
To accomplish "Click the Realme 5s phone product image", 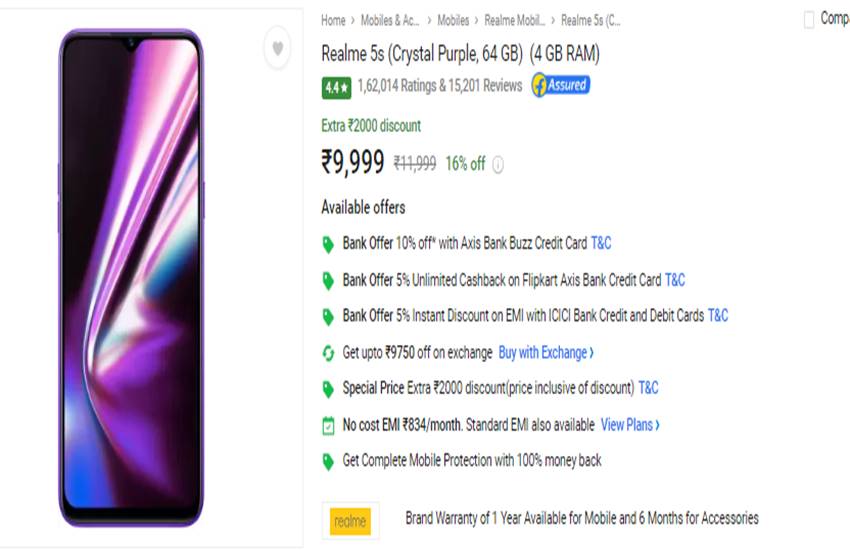I will point(131,277).
